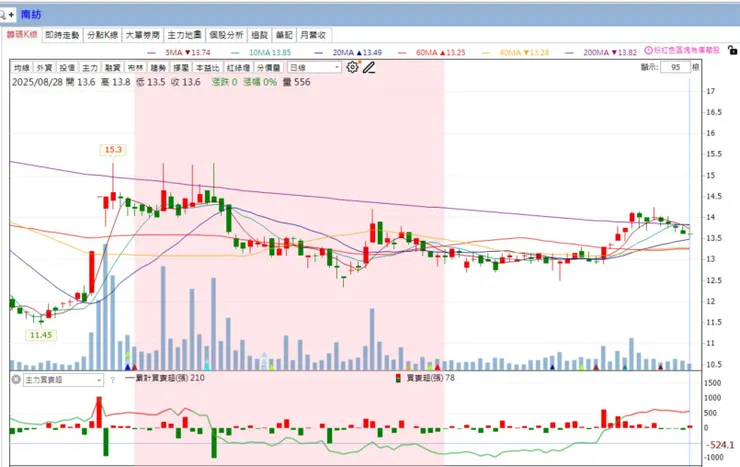Click the 2025/08/28 date readout
740x467 pixels.
coord(37,82)
